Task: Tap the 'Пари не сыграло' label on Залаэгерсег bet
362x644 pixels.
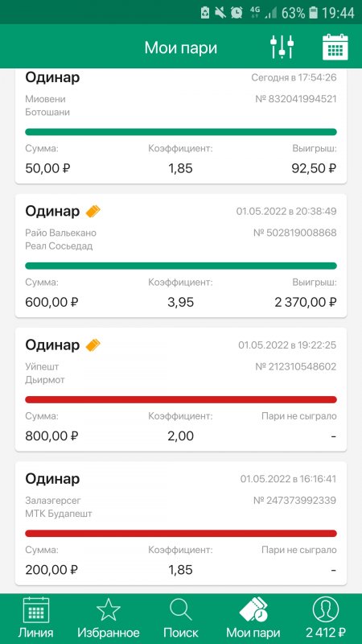Action: tap(299, 550)
